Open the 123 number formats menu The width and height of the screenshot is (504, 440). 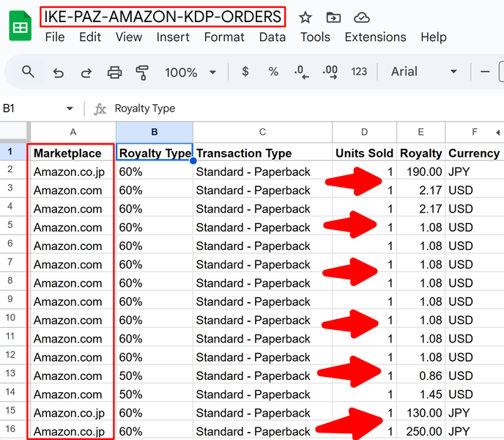359,72
